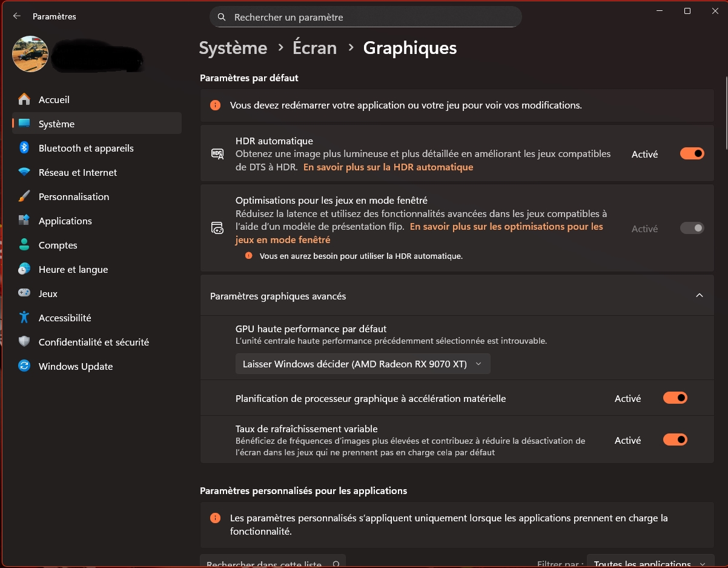Click the back arrow next to Paramètres
This screenshot has height=568, width=728.
(17, 16)
